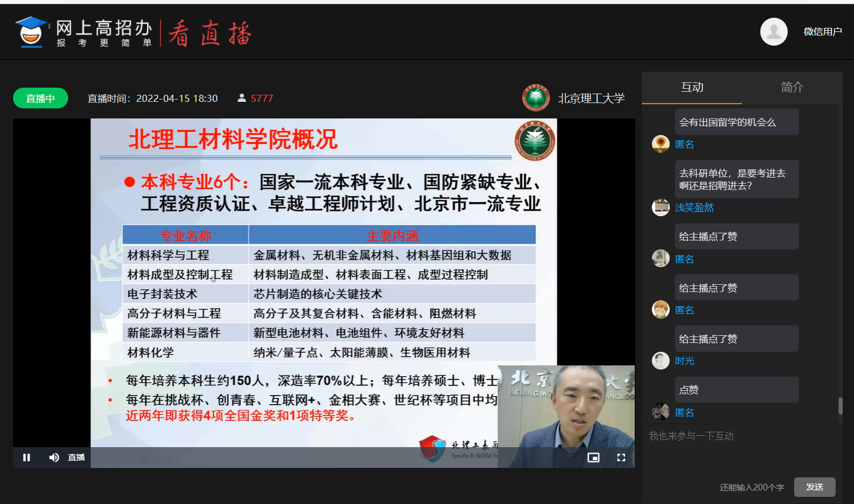The image size is (854, 504).
Task: Click the 网上高招办 graduation cap logo
Action: coord(31,32)
